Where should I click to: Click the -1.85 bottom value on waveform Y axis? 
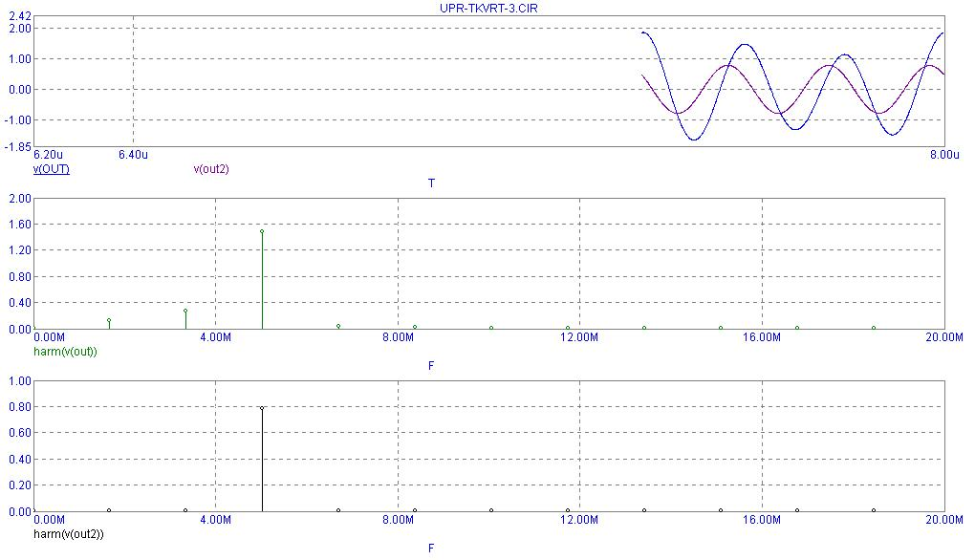(x=17, y=145)
